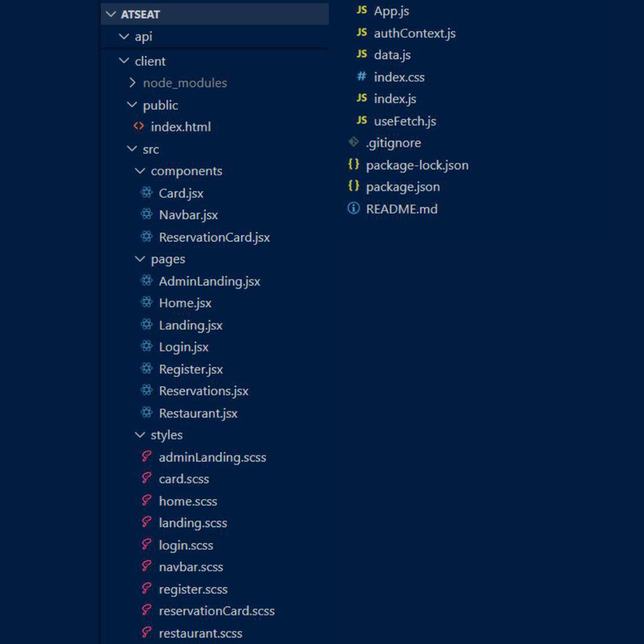
Task: Open the useFetch.js file
Action: pos(405,121)
